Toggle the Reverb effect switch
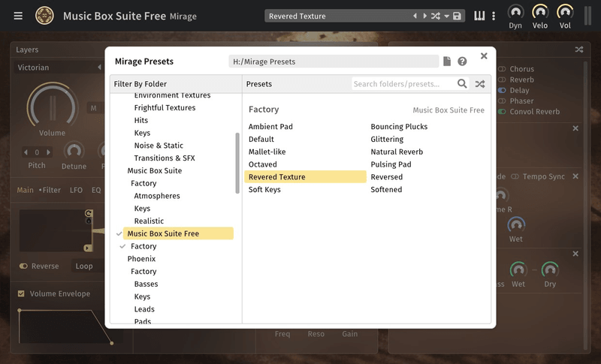This screenshot has width=601, height=364. (x=502, y=80)
